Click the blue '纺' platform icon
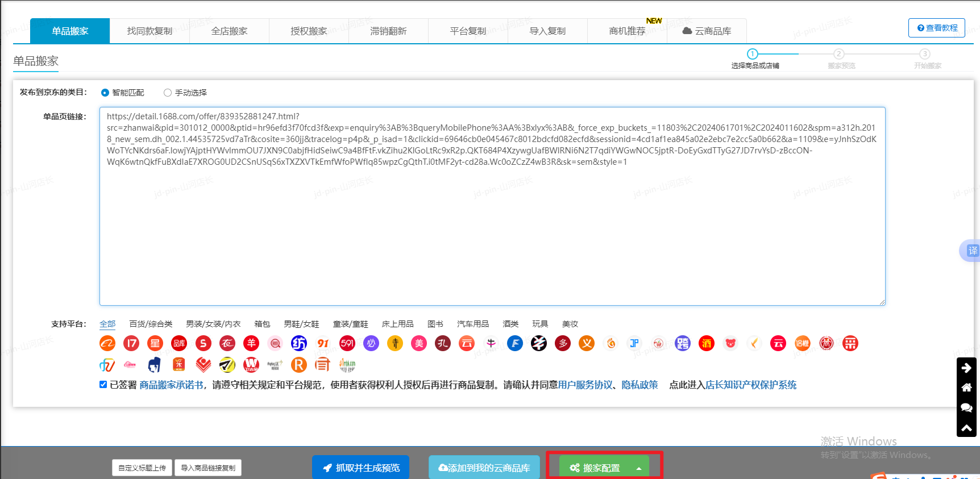Screen dimensions: 980x479 [299, 343]
